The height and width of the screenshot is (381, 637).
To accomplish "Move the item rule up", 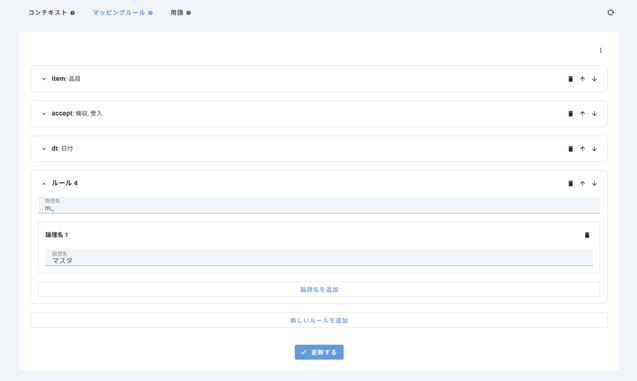I will pos(582,79).
